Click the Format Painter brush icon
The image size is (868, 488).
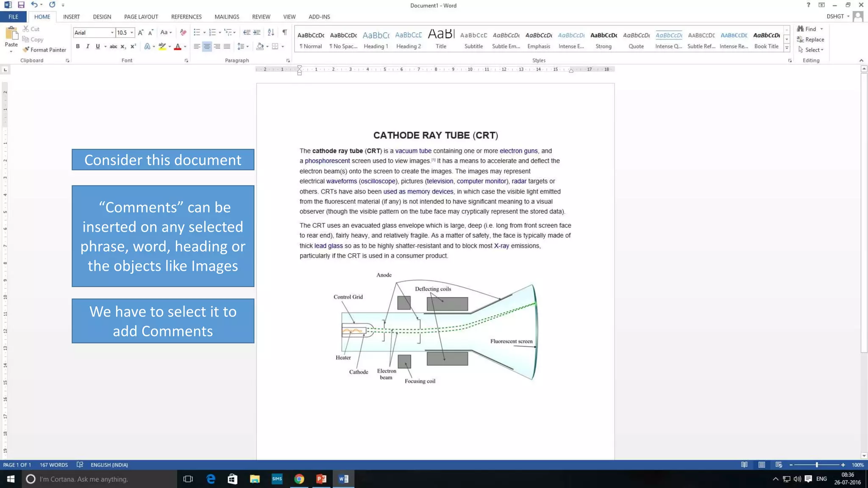click(x=26, y=50)
